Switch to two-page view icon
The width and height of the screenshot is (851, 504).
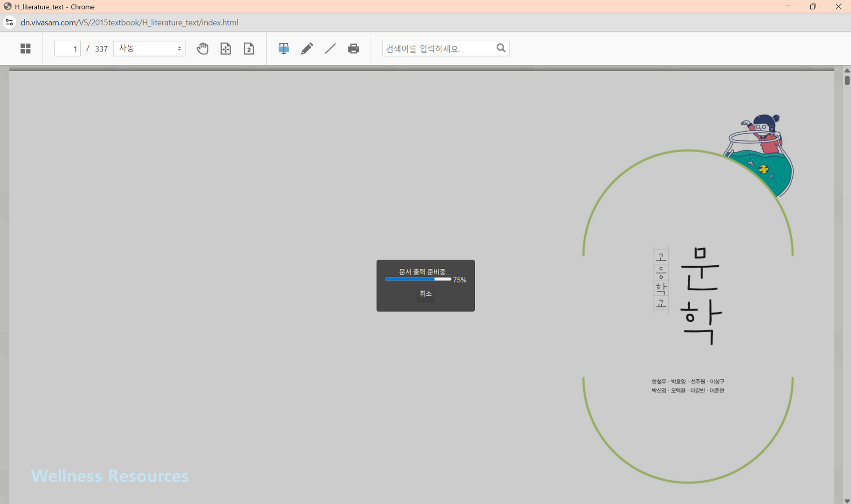click(249, 48)
